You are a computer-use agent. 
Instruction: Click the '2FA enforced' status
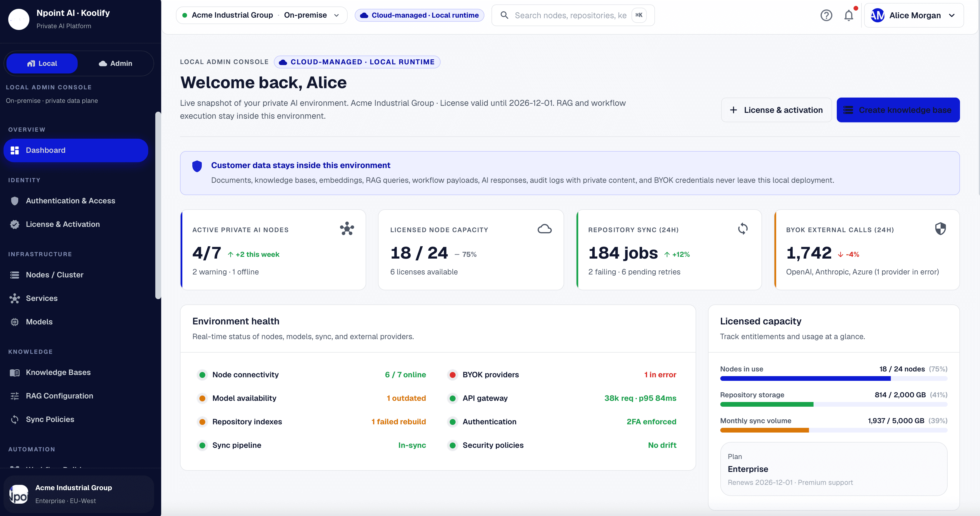pyautogui.click(x=651, y=422)
